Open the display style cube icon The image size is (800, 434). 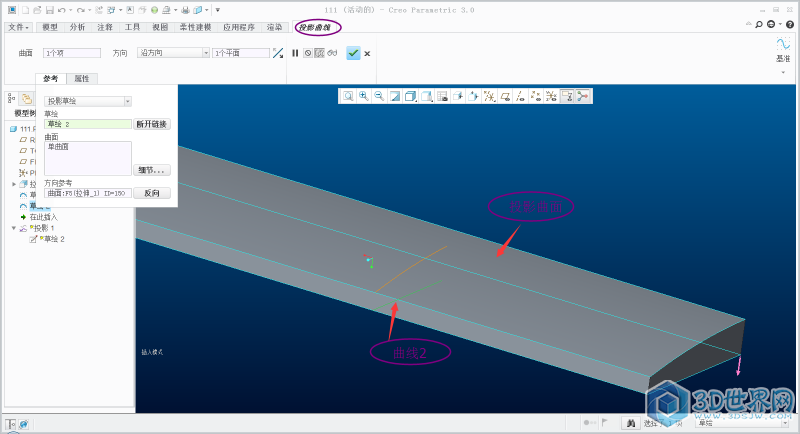410,96
